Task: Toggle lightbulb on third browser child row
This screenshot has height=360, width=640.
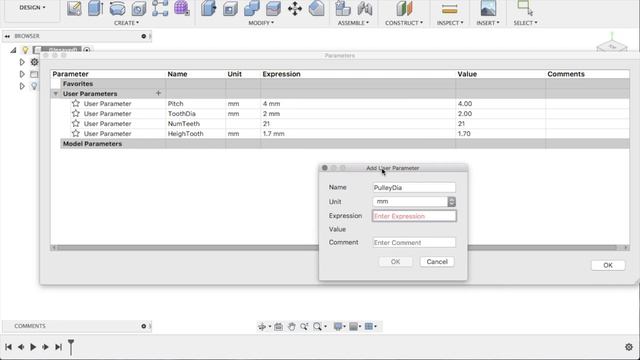Action: tap(34, 86)
